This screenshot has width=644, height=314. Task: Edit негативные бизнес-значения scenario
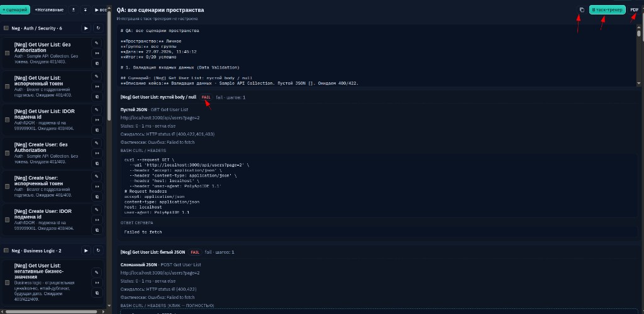(97, 273)
